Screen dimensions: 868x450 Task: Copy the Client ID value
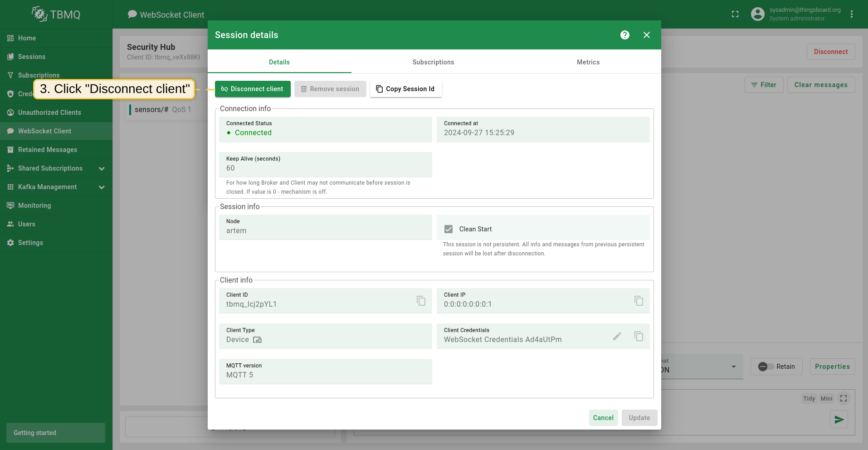click(421, 301)
